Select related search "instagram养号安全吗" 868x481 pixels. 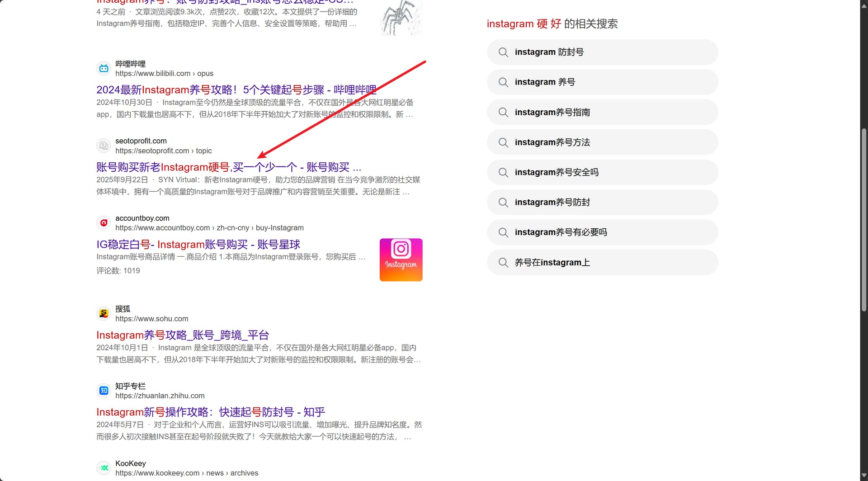click(556, 172)
